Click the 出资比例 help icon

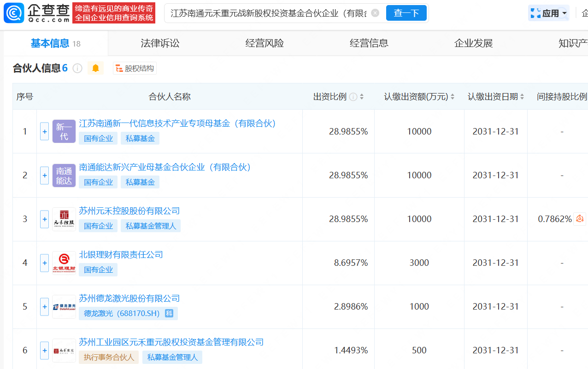coord(353,97)
